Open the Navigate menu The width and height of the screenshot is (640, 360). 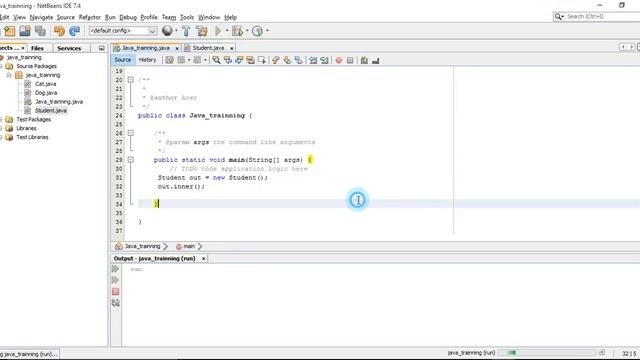point(41,17)
